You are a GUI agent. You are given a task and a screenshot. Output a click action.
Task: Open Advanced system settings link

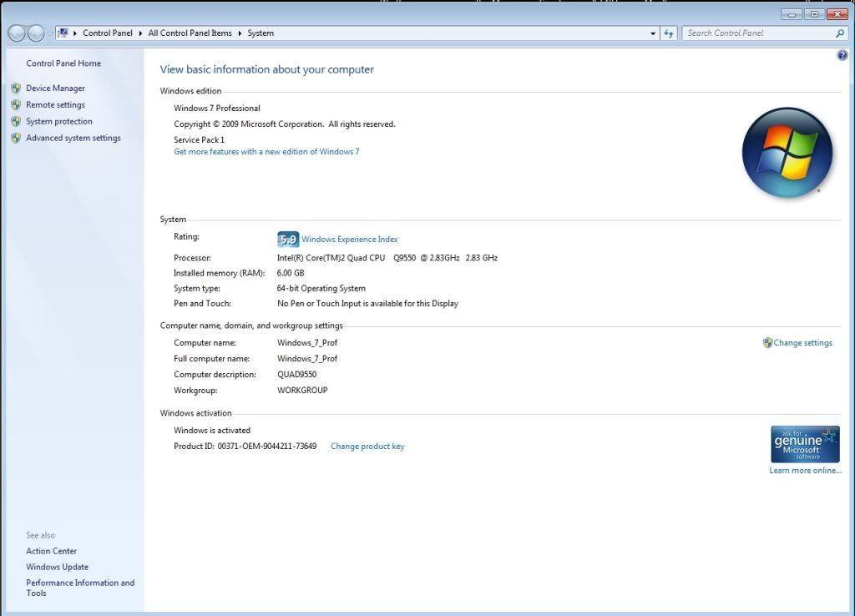click(x=73, y=138)
